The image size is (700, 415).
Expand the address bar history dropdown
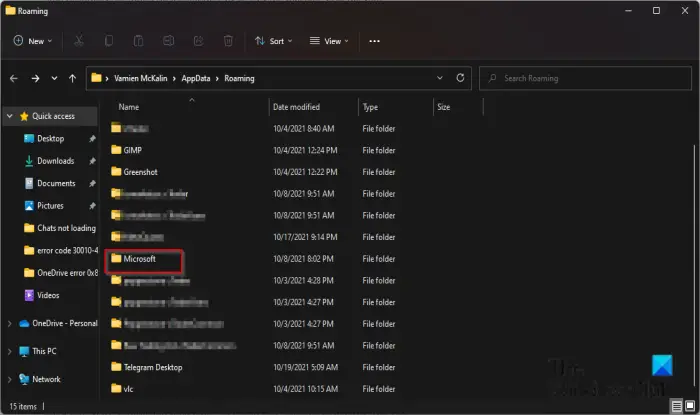click(x=440, y=78)
